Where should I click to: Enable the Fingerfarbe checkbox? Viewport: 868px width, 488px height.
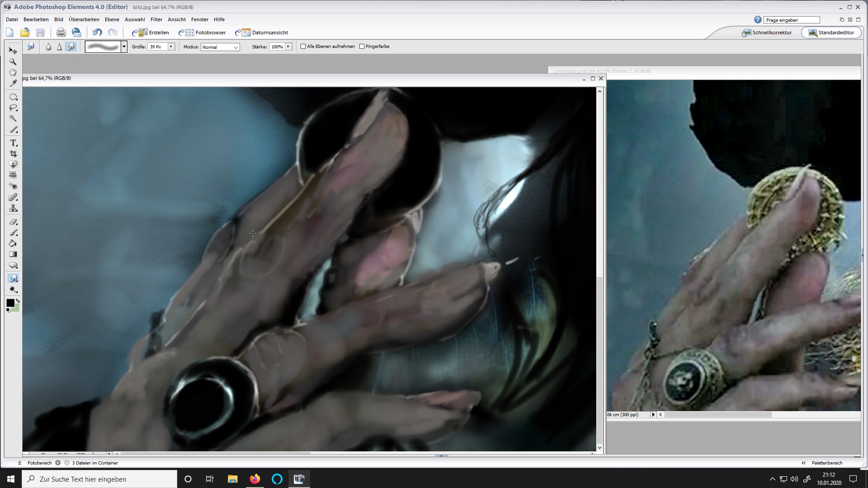[x=362, y=47]
